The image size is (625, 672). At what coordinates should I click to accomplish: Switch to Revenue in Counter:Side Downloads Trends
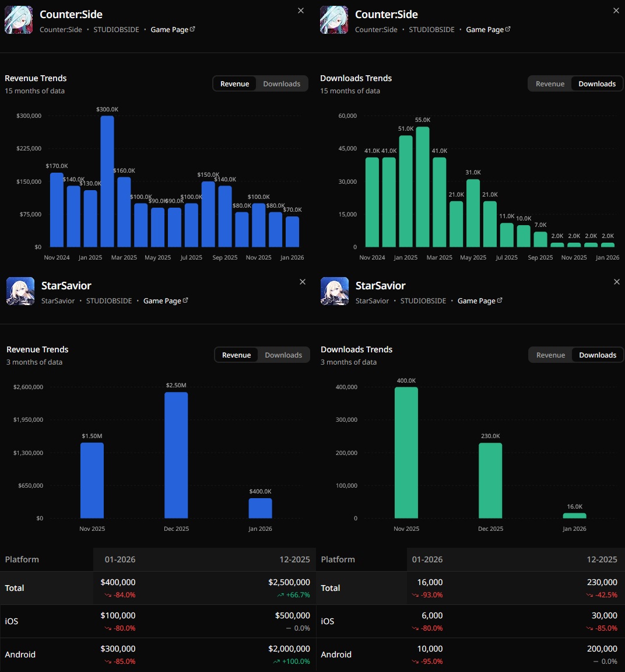pyautogui.click(x=550, y=84)
